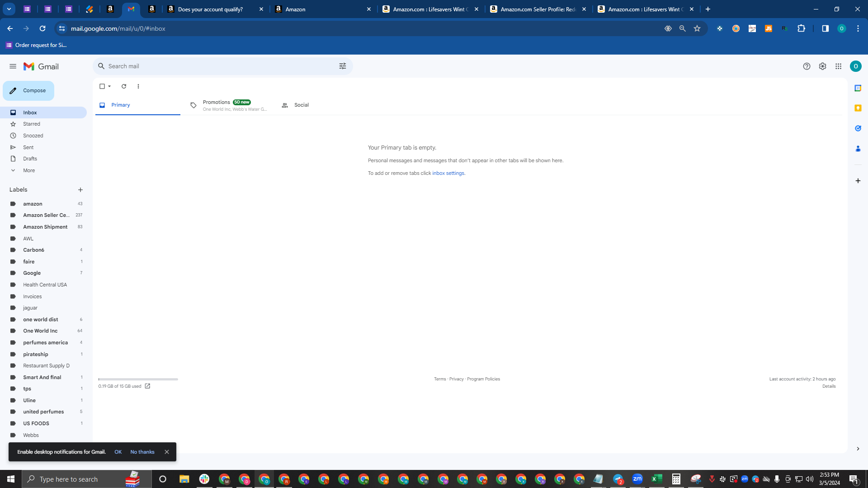The height and width of the screenshot is (488, 868).
Task: Open select dropdown arrow beside checkbox
Action: pyautogui.click(x=109, y=86)
